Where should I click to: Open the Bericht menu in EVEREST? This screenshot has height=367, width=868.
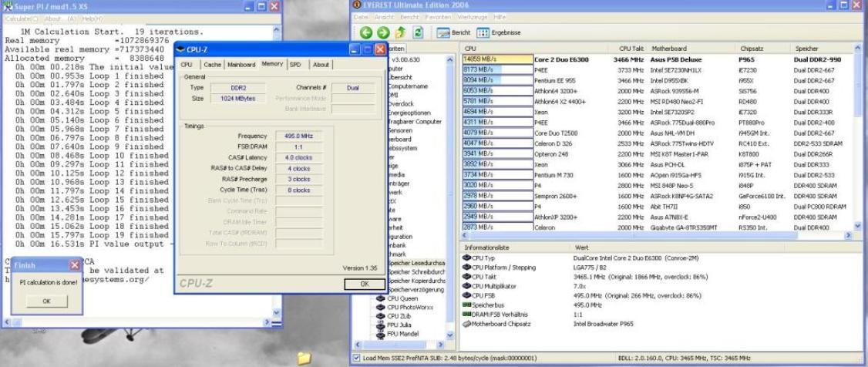409,17
